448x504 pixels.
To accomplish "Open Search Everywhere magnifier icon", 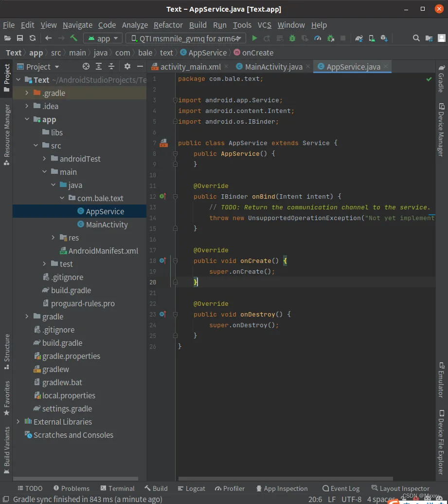I will click(416, 38).
